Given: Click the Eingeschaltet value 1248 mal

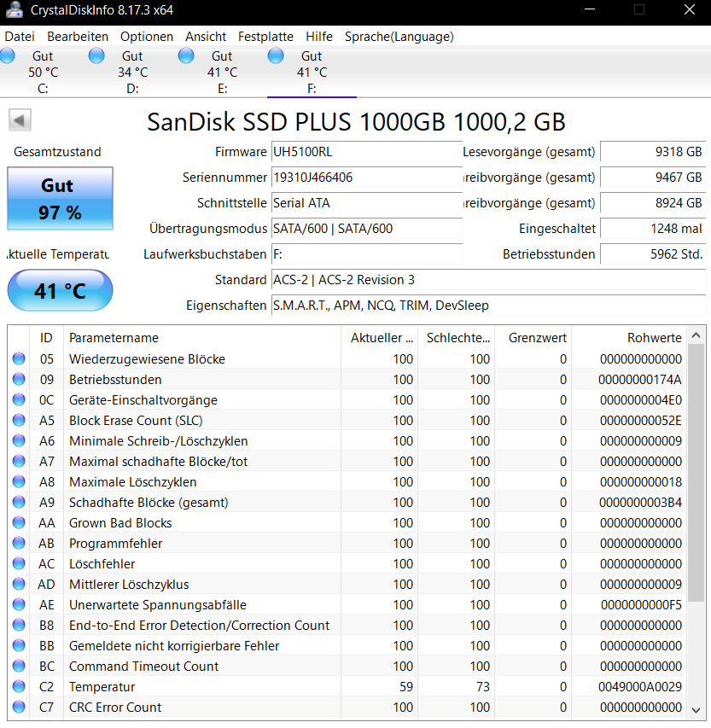Looking at the screenshot, I should pos(653,229).
